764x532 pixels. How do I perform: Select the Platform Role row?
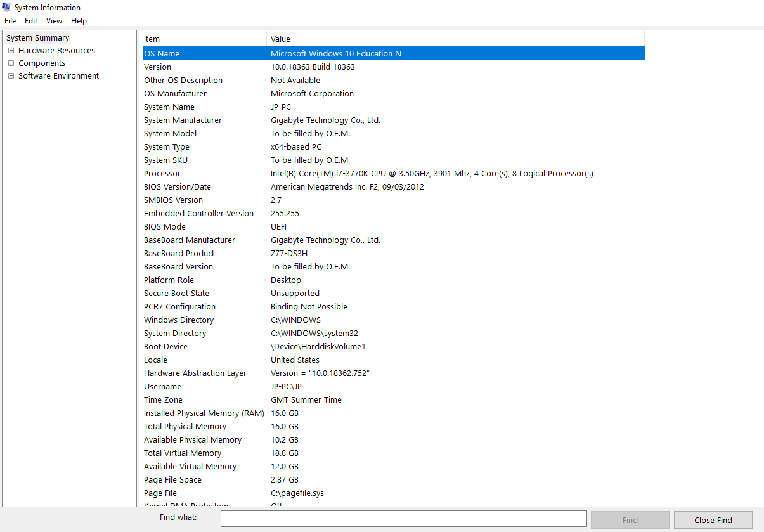tap(393, 280)
